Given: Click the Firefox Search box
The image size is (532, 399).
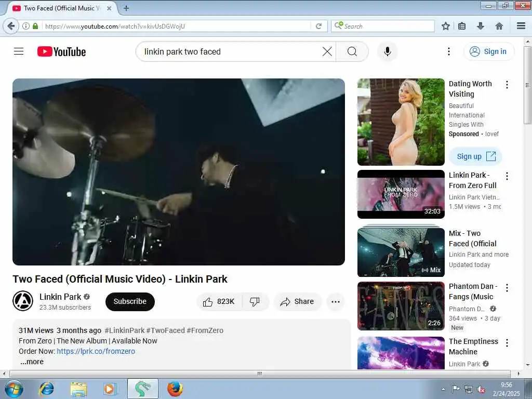Looking at the screenshot, I should coord(383,26).
